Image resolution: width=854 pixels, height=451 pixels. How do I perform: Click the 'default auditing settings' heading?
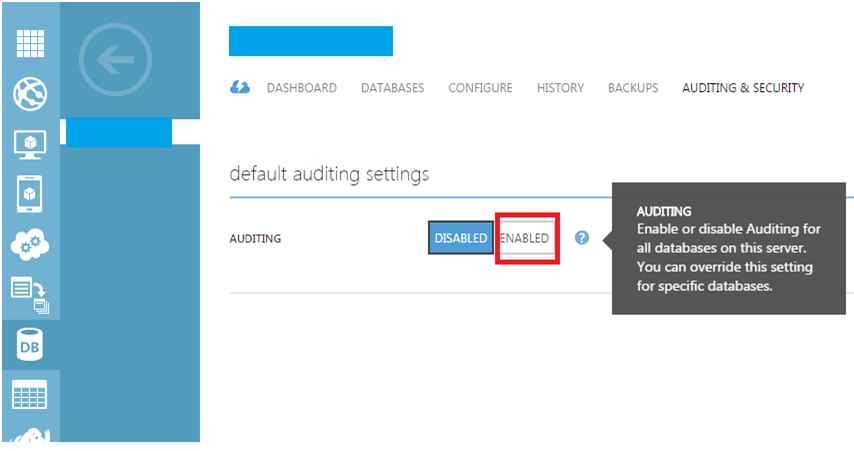click(330, 174)
